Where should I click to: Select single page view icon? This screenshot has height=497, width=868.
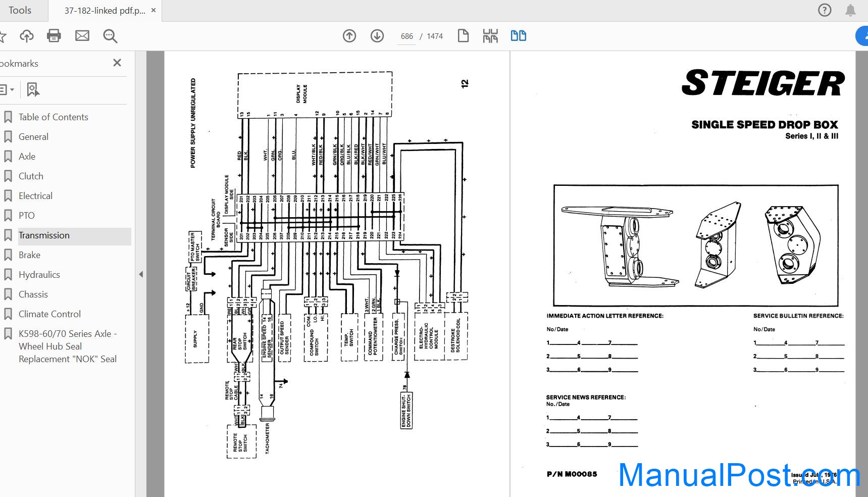[x=463, y=36]
